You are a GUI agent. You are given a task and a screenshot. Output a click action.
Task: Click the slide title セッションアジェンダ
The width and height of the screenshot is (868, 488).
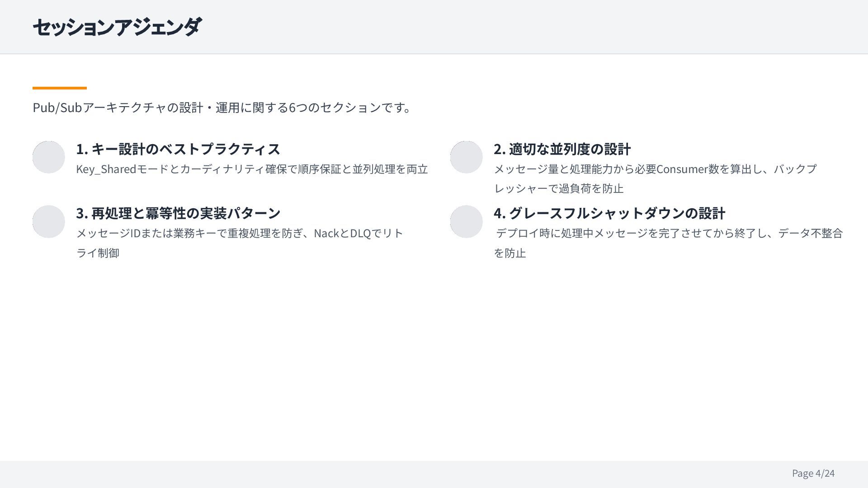pyautogui.click(x=117, y=27)
